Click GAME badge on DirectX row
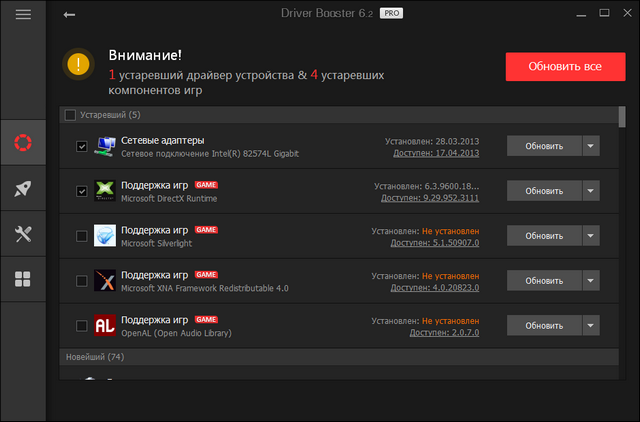Image resolution: width=640 pixels, height=422 pixels. click(x=206, y=185)
